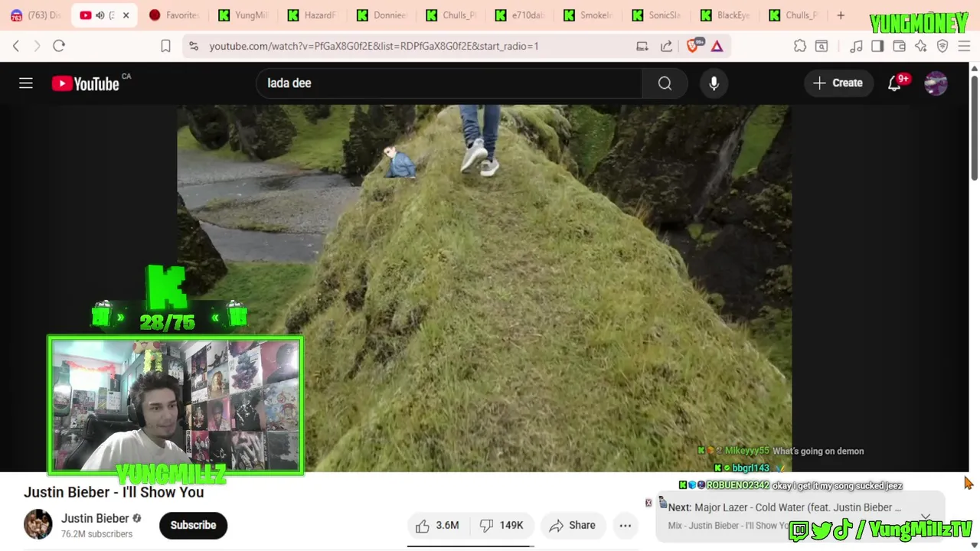
Task: Open picture-in-picture icon in address bar
Action: pos(642,46)
